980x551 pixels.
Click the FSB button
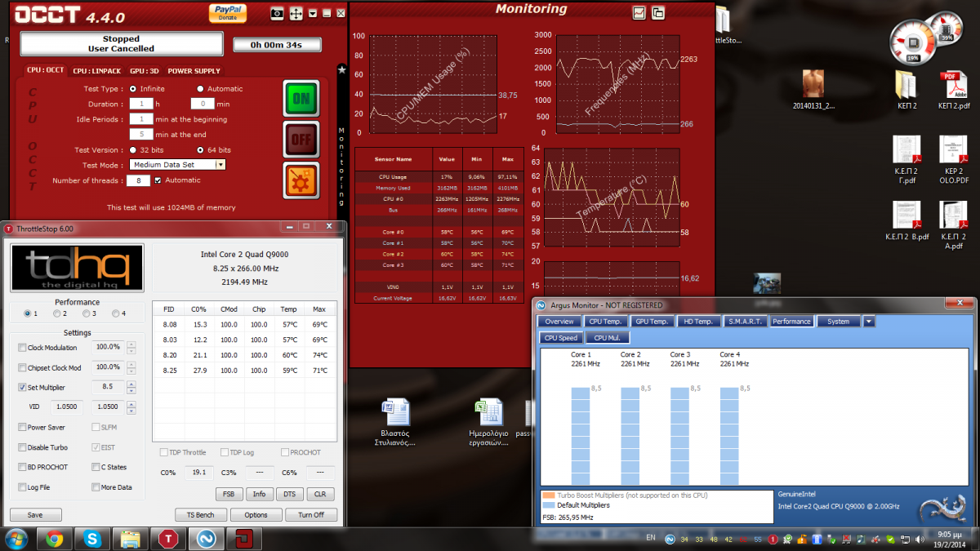coord(228,494)
